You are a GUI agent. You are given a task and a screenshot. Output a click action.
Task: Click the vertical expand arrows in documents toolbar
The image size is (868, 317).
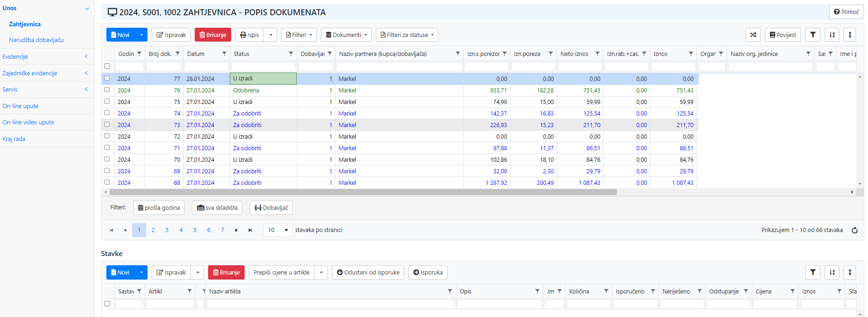[850, 35]
